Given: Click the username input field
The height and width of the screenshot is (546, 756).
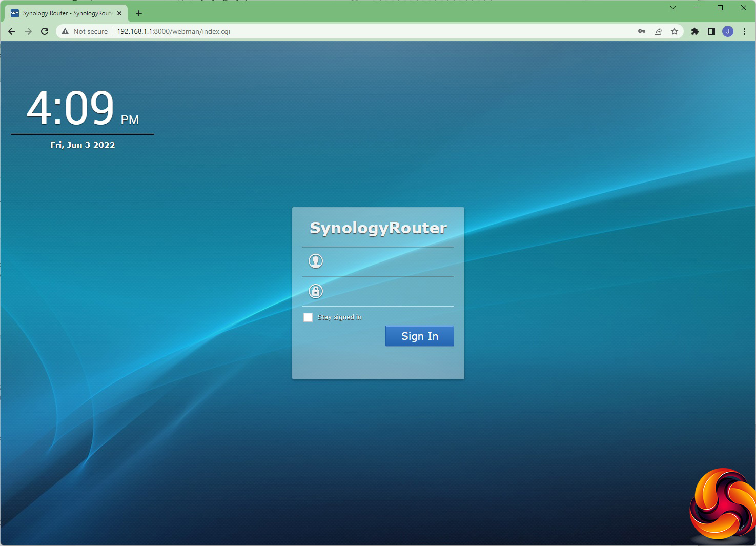Looking at the screenshot, I should 378,261.
